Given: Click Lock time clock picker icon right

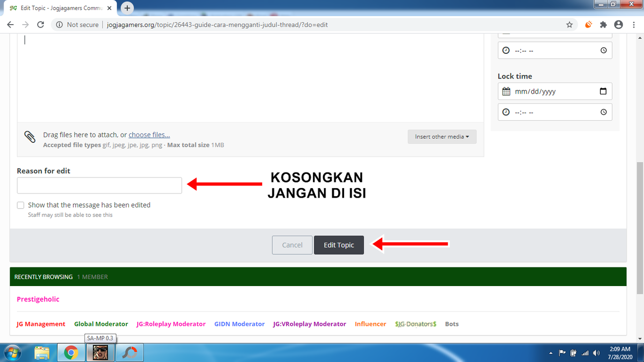Looking at the screenshot, I should pos(603,112).
